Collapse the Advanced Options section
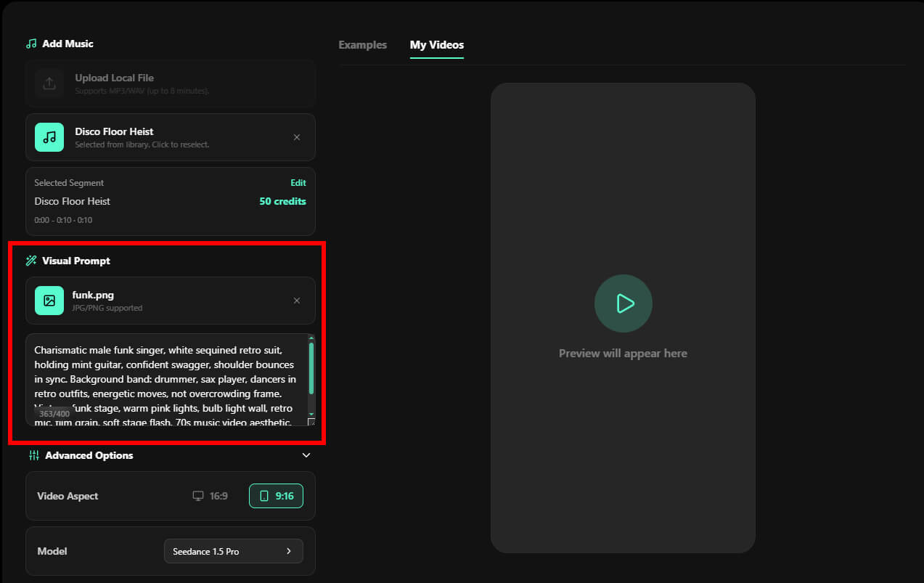The width and height of the screenshot is (924, 583). pyautogui.click(x=306, y=455)
